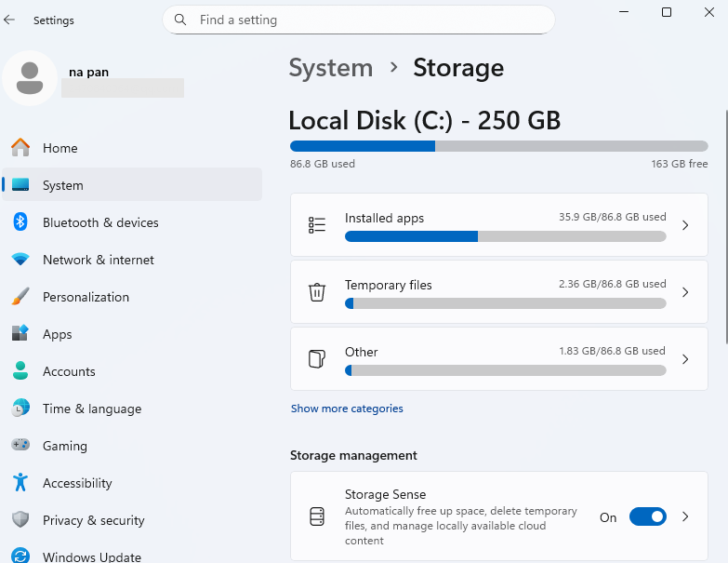Click the Accessibility person icon
The height and width of the screenshot is (563, 728).
click(20, 483)
